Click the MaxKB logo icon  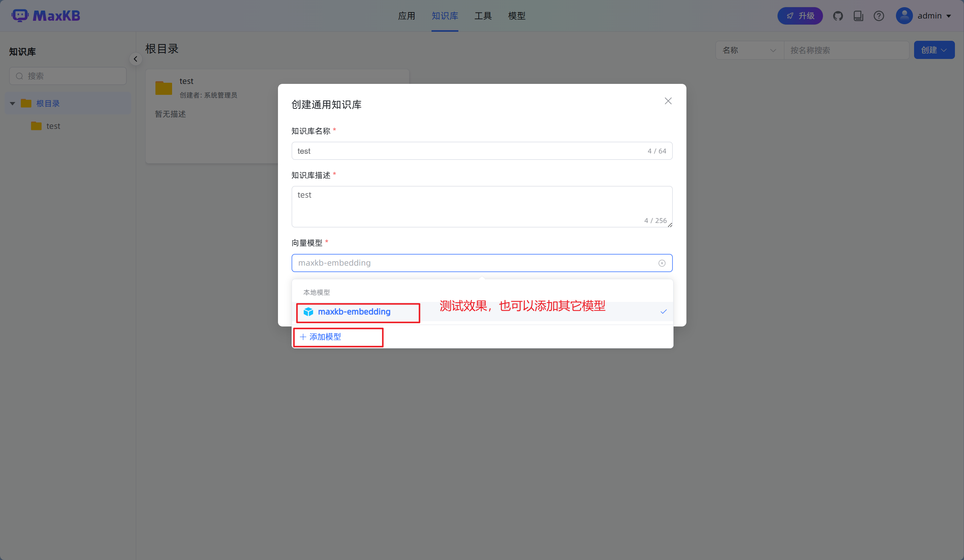pos(20,15)
